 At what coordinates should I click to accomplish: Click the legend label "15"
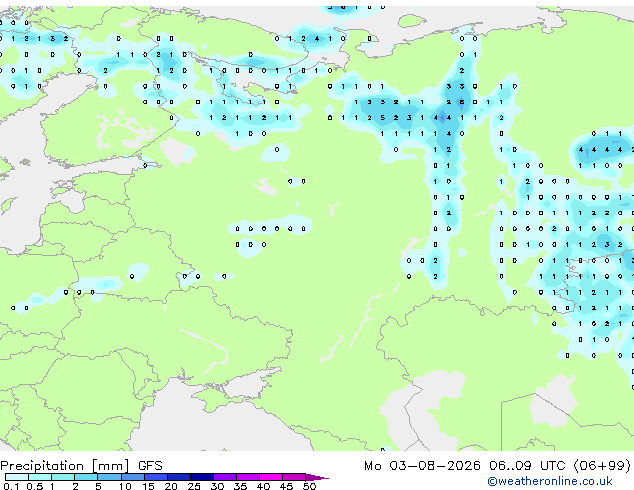pyautogui.click(x=148, y=486)
